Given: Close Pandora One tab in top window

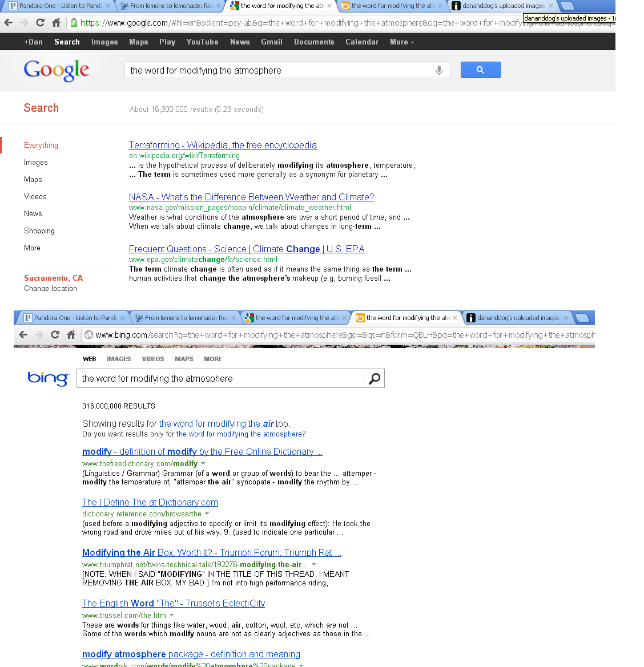Looking at the screenshot, I should coord(108,6).
